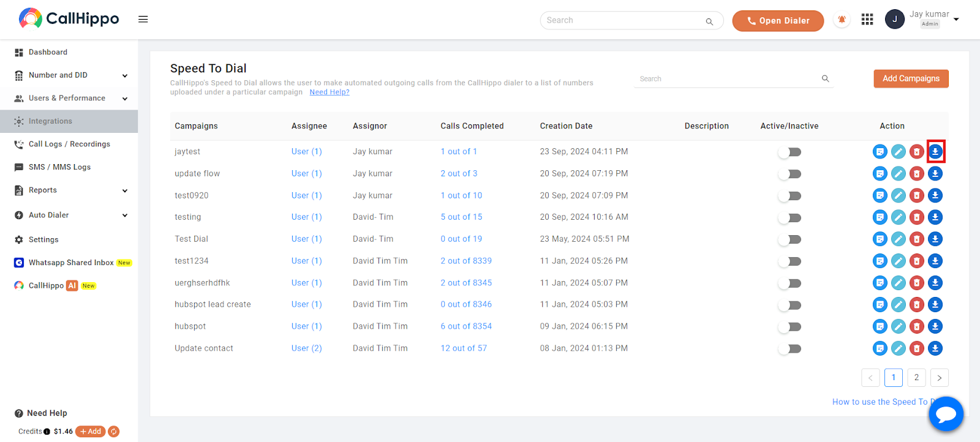Open User (2) assignee for Update contact
The height and width of the screenshot is (442, 980).
[307, 348]
